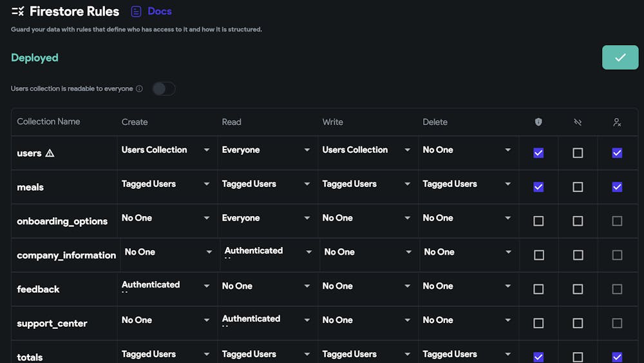Click the user-remove column header icon

coord(617,122)
